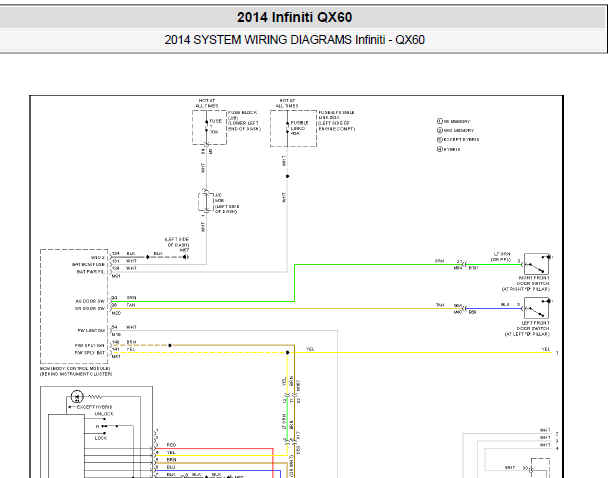Click the M84/B101 connector on green wire
Viewport: 608px width, 478px height.
pos(464,264)
